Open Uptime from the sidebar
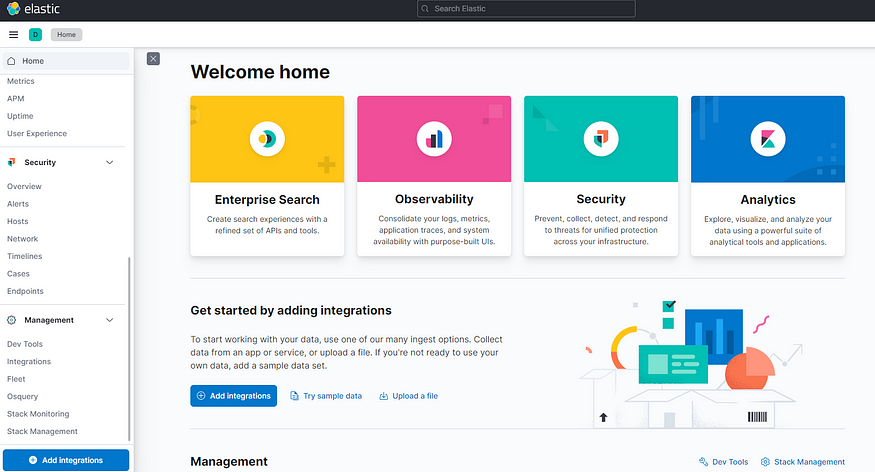The width and height of the screenshot is (875, 472). 20,116
